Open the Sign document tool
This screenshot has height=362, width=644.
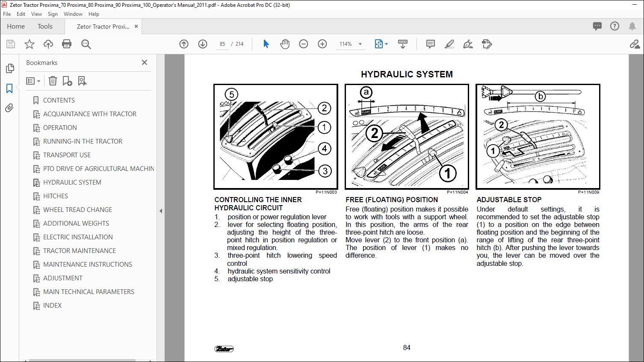coord(468,44)
